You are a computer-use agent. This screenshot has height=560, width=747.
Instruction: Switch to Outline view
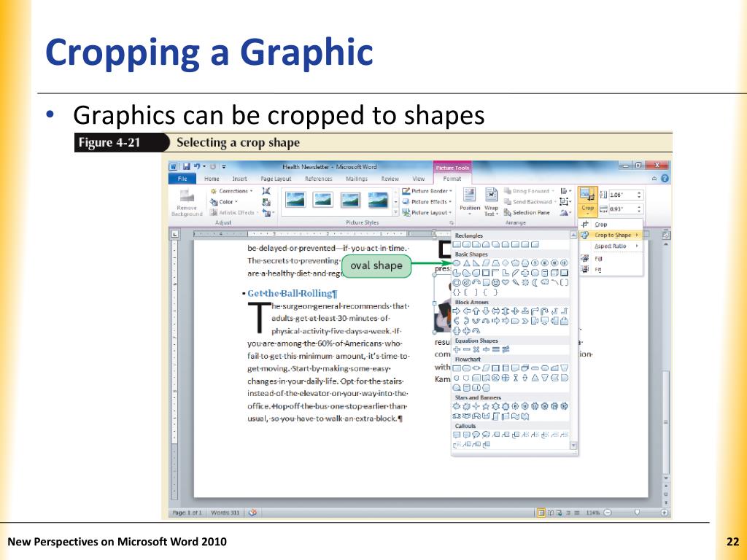(568, 513)
